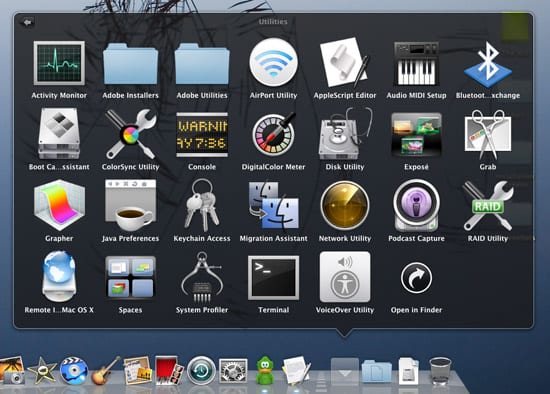
Task: Open Java Preferences
Action: [130, 206]
